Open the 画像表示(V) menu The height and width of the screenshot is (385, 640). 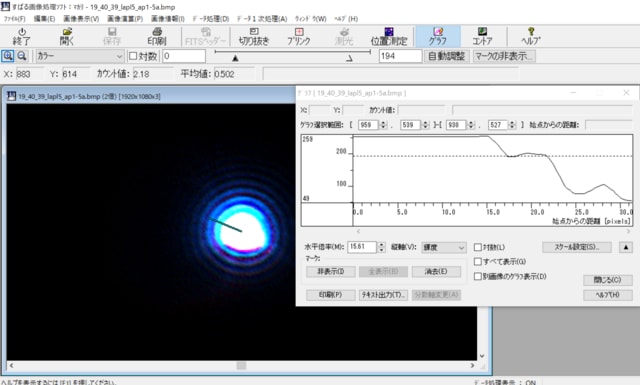(x=81, y=19)
